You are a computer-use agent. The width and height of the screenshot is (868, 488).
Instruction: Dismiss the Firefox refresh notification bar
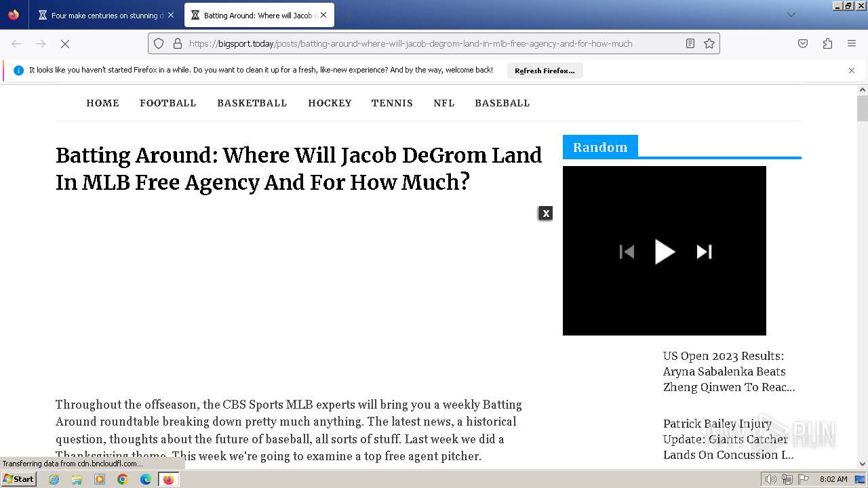coord(852,70)
